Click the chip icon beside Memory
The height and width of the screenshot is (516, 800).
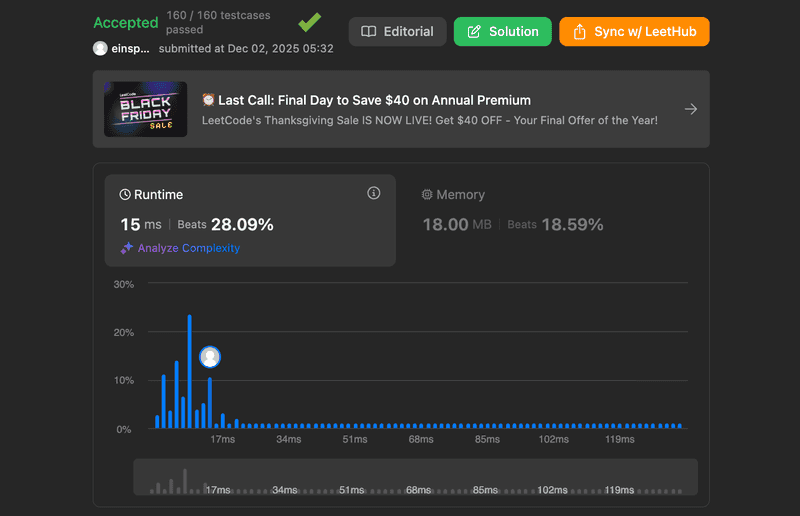click(427, 195)
